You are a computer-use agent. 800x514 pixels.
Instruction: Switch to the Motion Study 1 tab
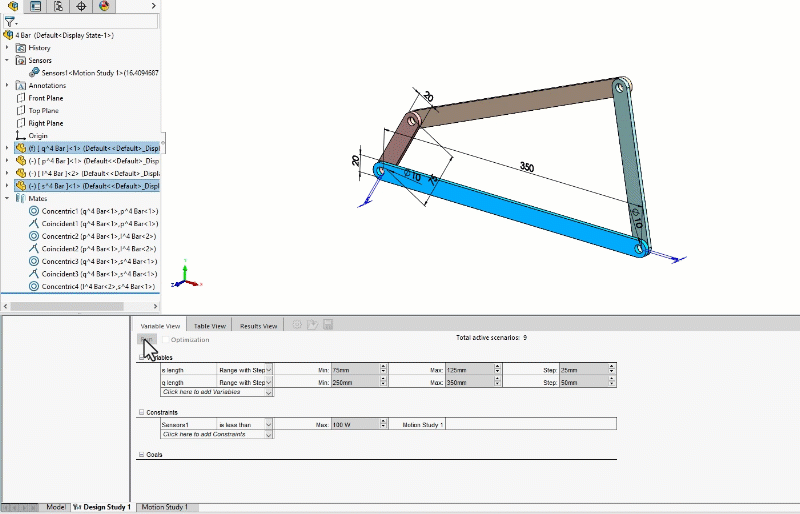(x=164, y=507)
